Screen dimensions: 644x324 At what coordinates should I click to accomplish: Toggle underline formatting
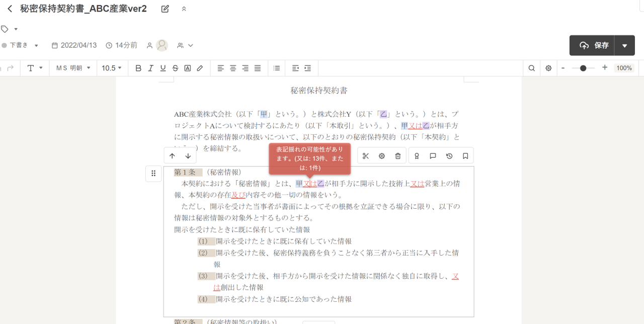coord(163,68)
